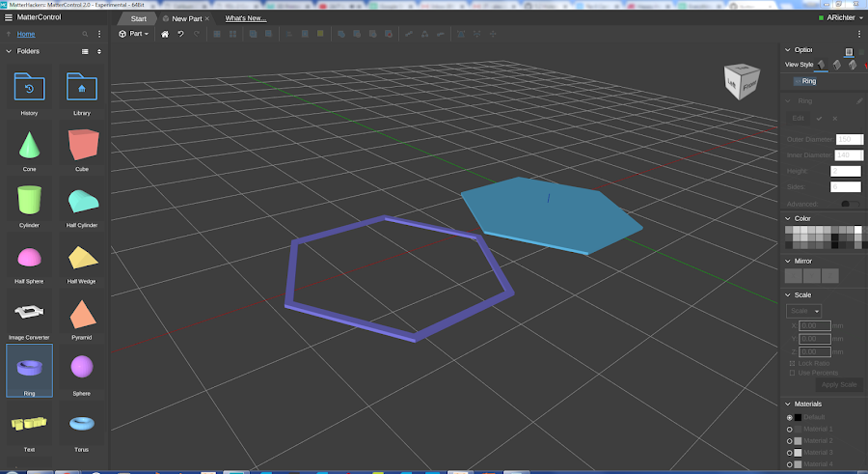868x474 pixels.
Task: Open the library sort order arrows
Action: (x=99, y=51)
